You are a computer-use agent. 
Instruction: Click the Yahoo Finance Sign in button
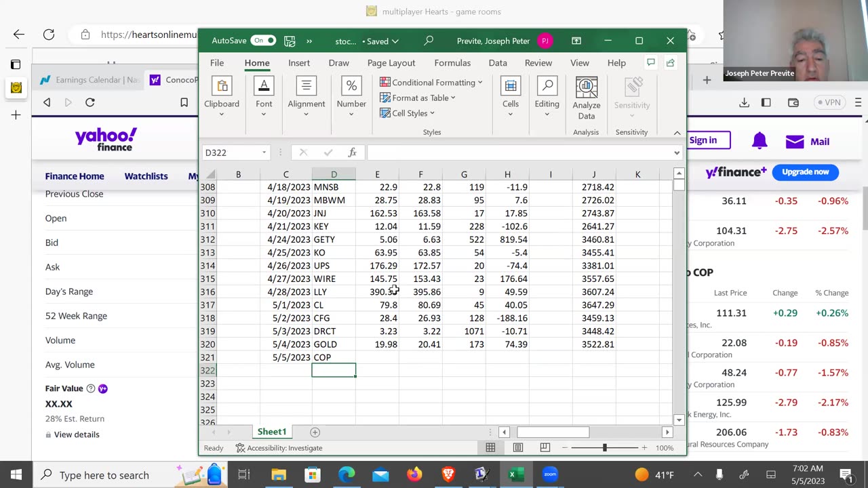click(708, 140)
